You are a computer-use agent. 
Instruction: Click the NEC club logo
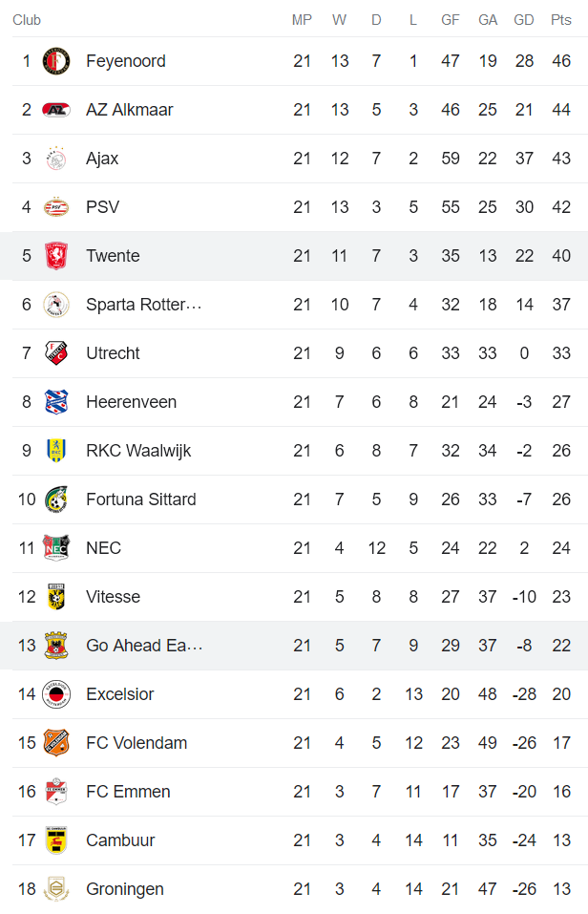click(x=56, y=548)
